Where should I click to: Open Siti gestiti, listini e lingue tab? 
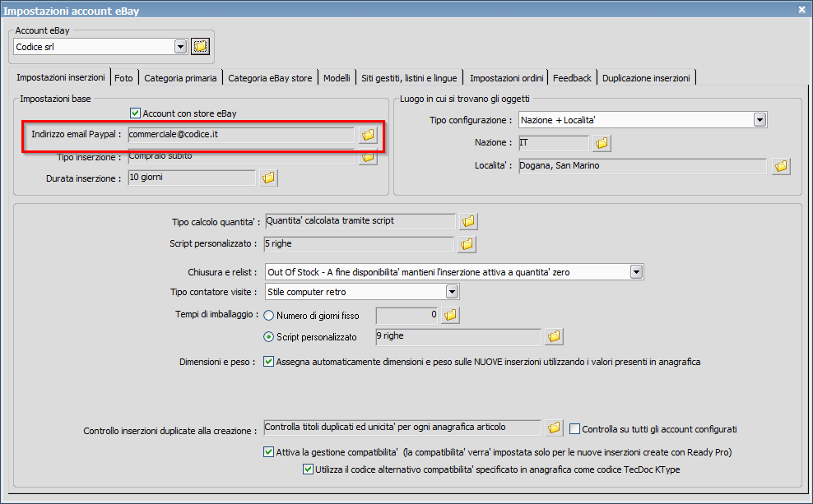tap(409, 78)
